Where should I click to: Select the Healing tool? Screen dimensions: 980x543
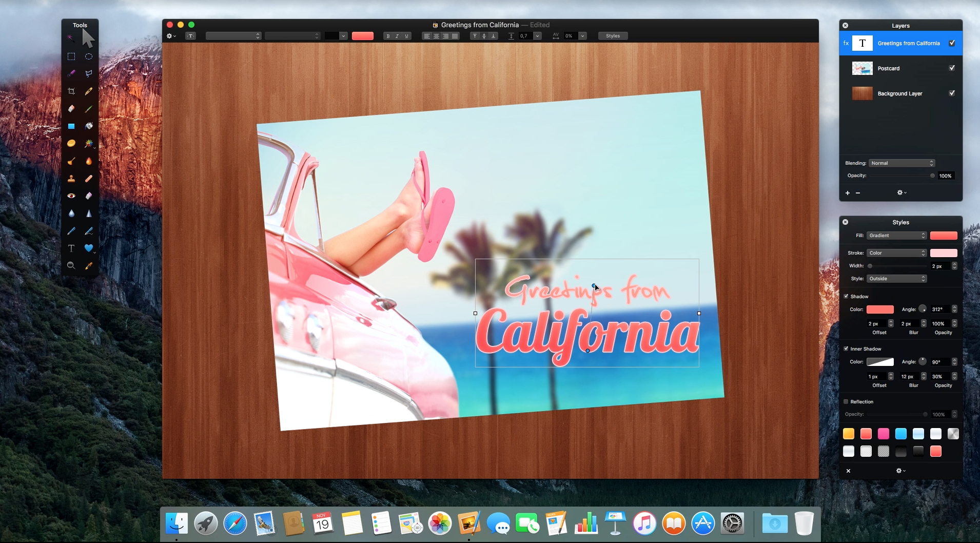[x=89, y=179]
